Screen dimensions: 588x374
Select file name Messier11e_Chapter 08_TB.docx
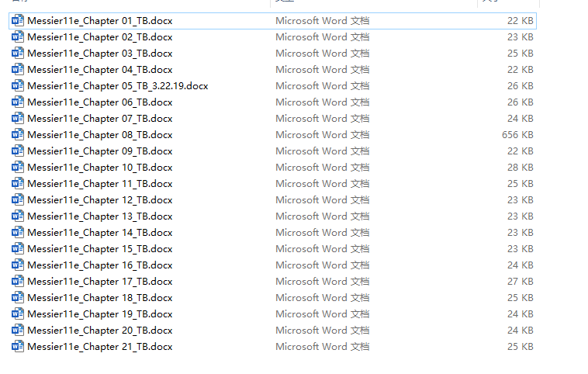pos(100,135)
